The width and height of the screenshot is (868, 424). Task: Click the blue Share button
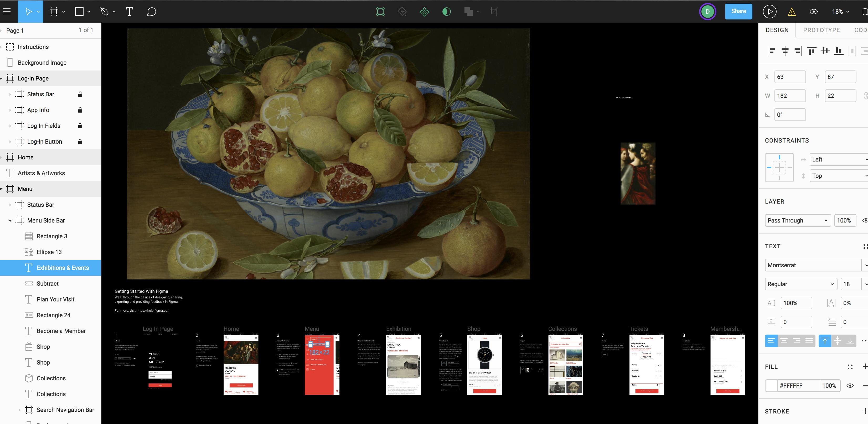(x=738, y=12)
